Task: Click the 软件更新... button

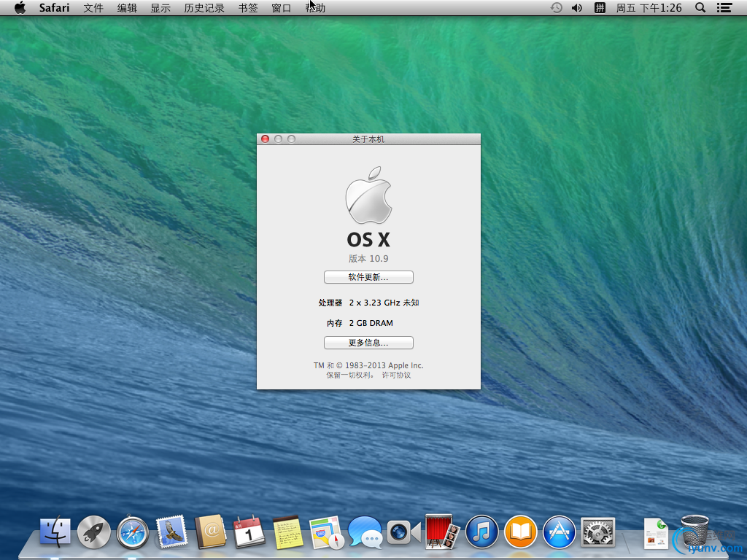Action: [368, 277]
